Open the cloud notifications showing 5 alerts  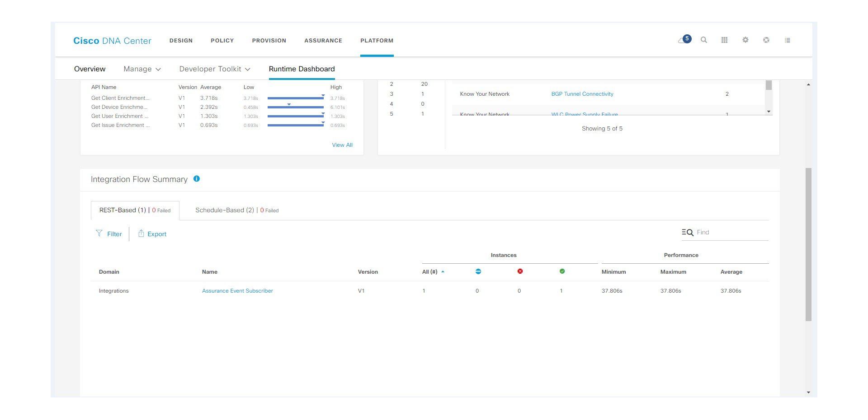click(684, 40)
